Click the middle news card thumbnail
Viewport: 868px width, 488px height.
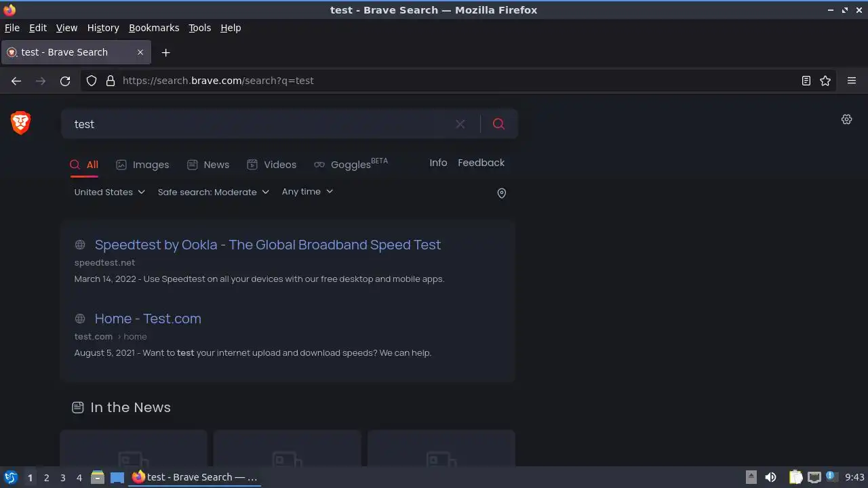tap(288, 448)
